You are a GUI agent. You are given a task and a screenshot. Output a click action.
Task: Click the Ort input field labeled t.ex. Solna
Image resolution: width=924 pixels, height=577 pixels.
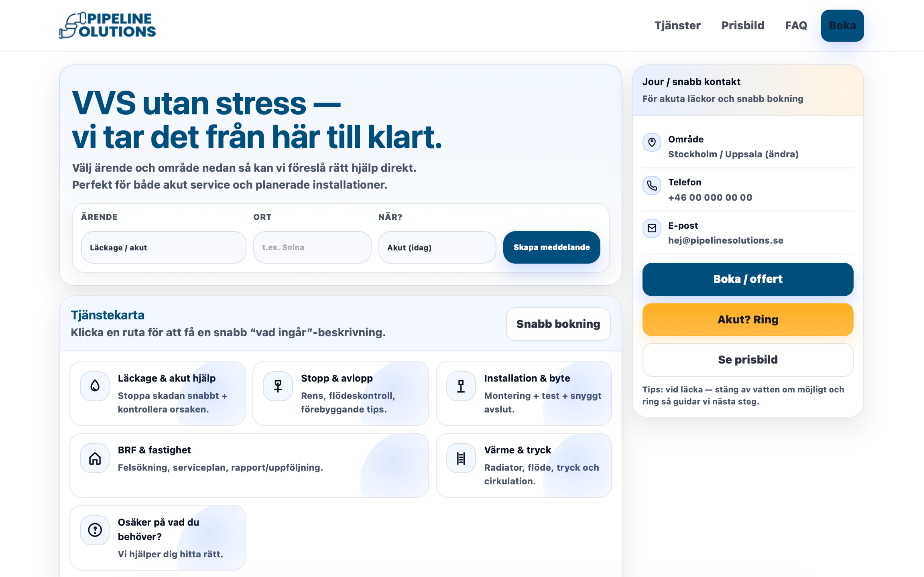click(x=312, y=247)
